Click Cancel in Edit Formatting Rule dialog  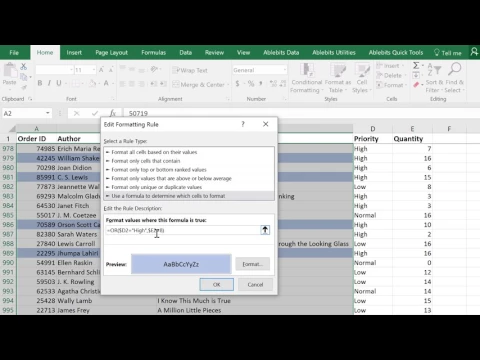click(255, 284)
